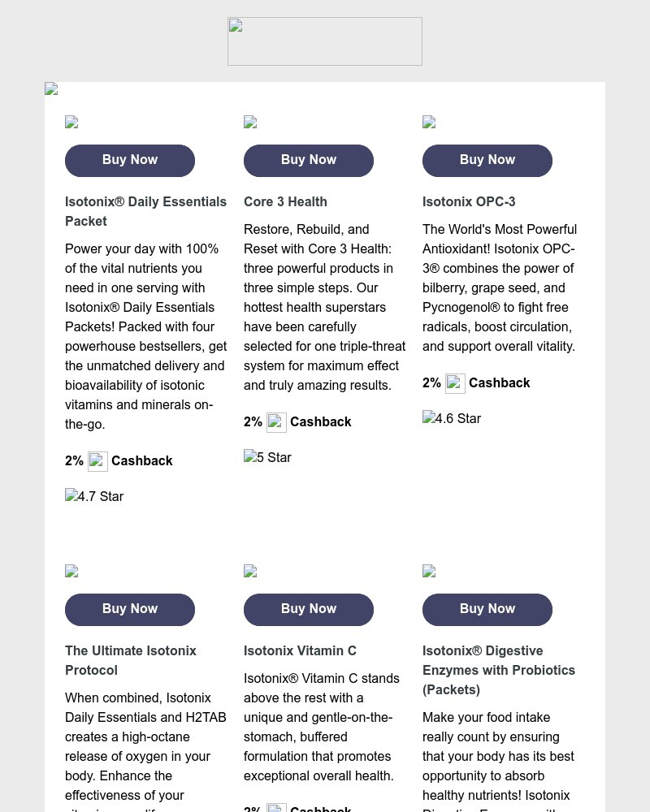Screen dimensions: 650x812
Task: Click cashback icon under Core 3 Health
Action: pyautogui.click(x=276, y=422)
